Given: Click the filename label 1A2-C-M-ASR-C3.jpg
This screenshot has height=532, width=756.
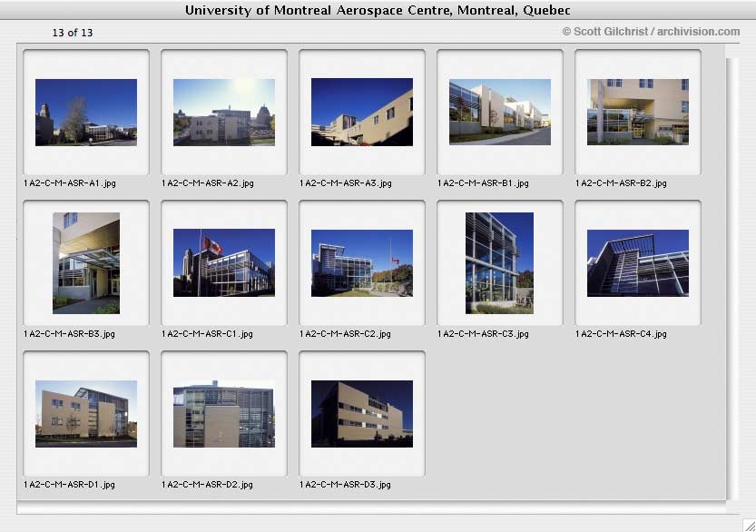Looking at the screenshot, I should point(483,334).
